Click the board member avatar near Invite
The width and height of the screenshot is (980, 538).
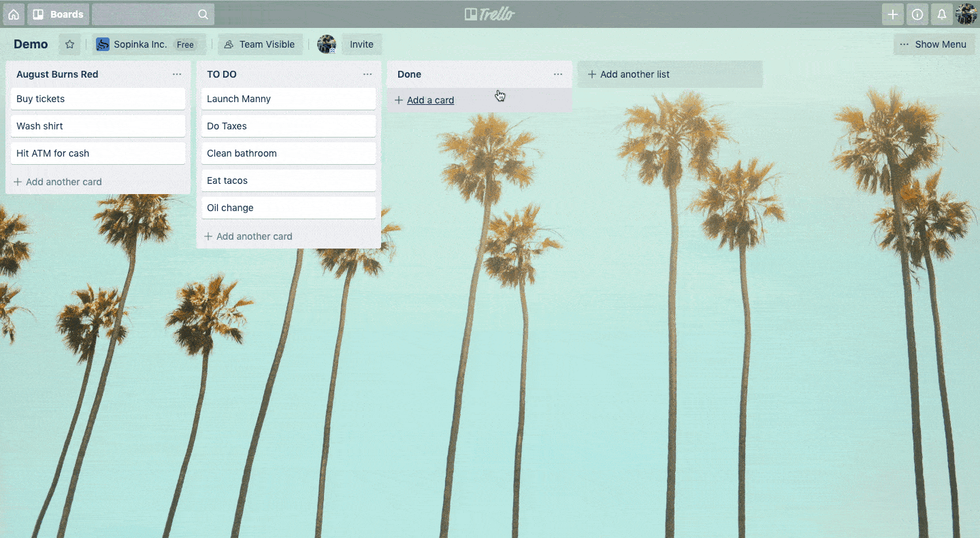(327, 44)
